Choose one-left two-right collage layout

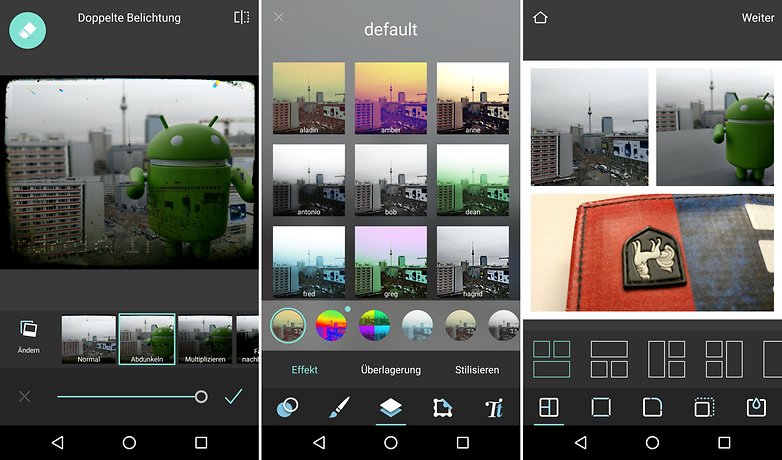click(x=666, y=359)
